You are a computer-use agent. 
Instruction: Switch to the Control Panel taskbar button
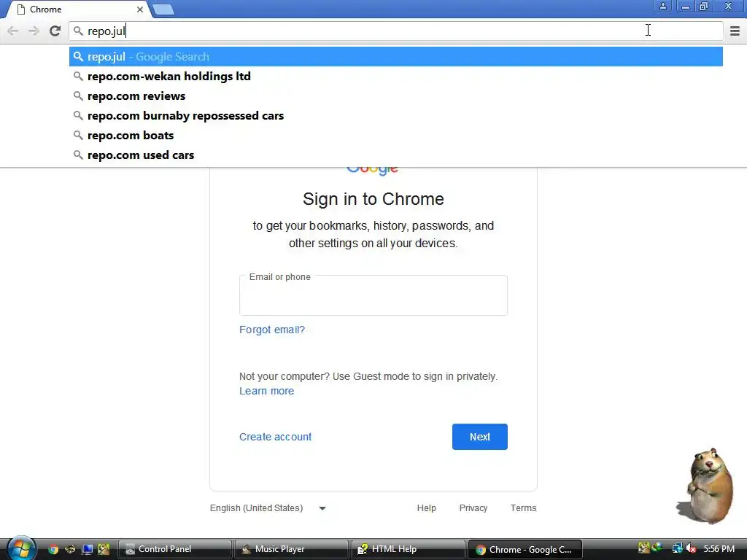(x=174, y=549)
